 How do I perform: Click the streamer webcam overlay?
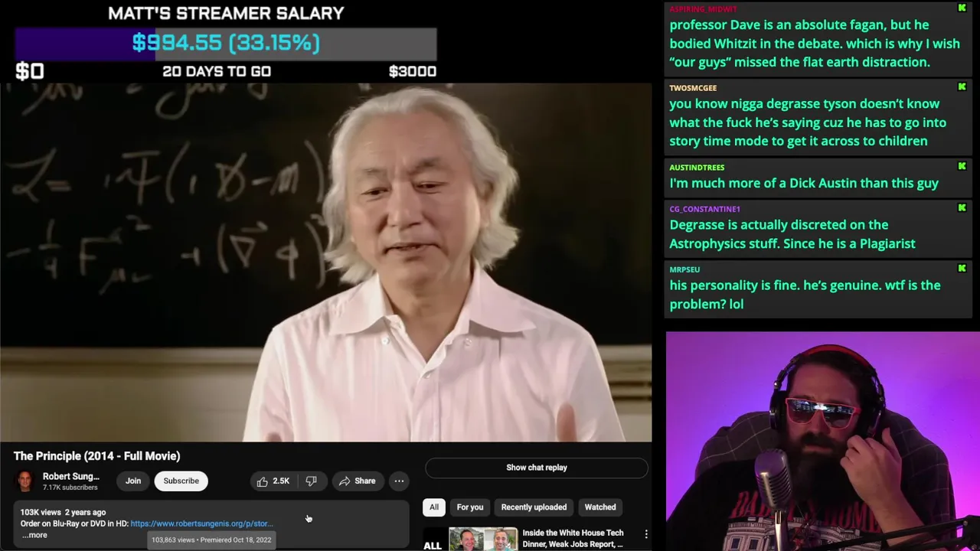(823, 441)
